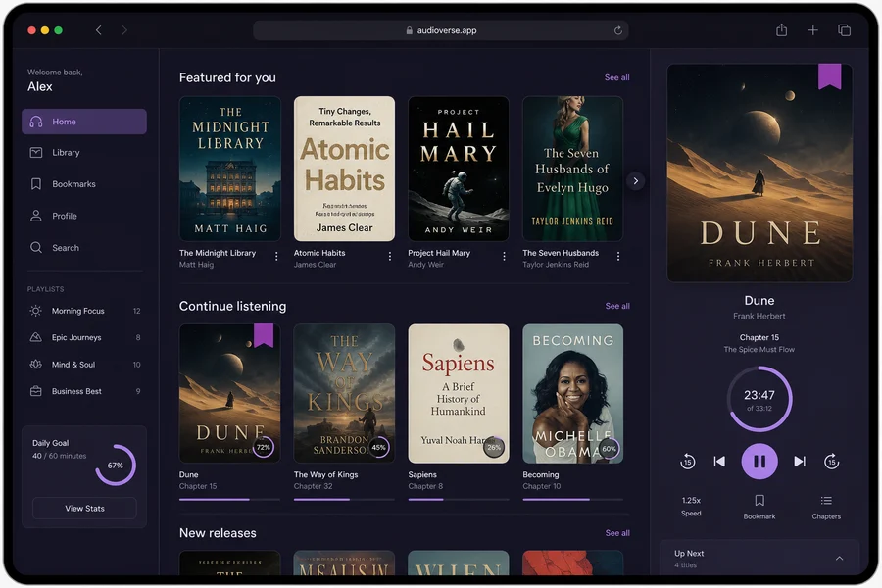882x588 pixels.
Task: Click the Becoming Chapter 10 progress bar
Action: point(572,499)
